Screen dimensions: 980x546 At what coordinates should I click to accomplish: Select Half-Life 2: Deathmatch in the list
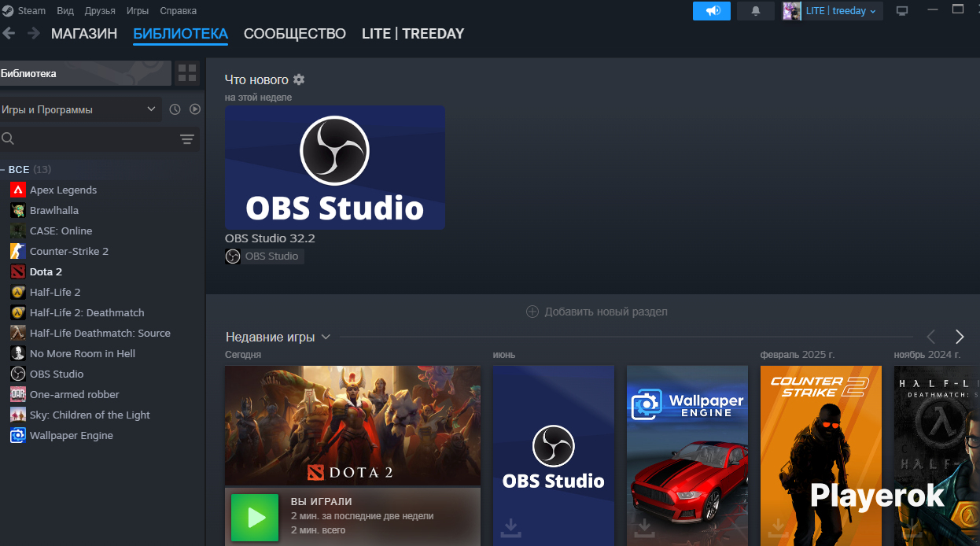(x=102, y=312)
